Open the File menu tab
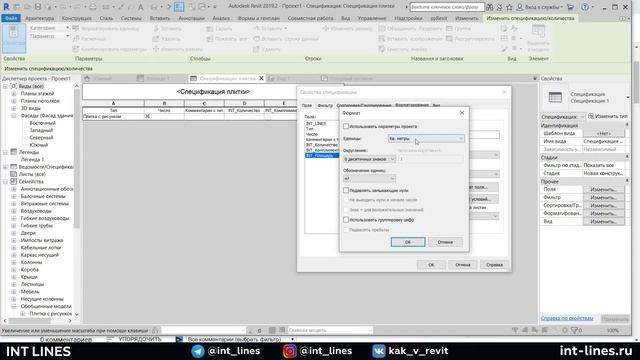The width and height of the screenshot is (640, 360). click(11, 18)
